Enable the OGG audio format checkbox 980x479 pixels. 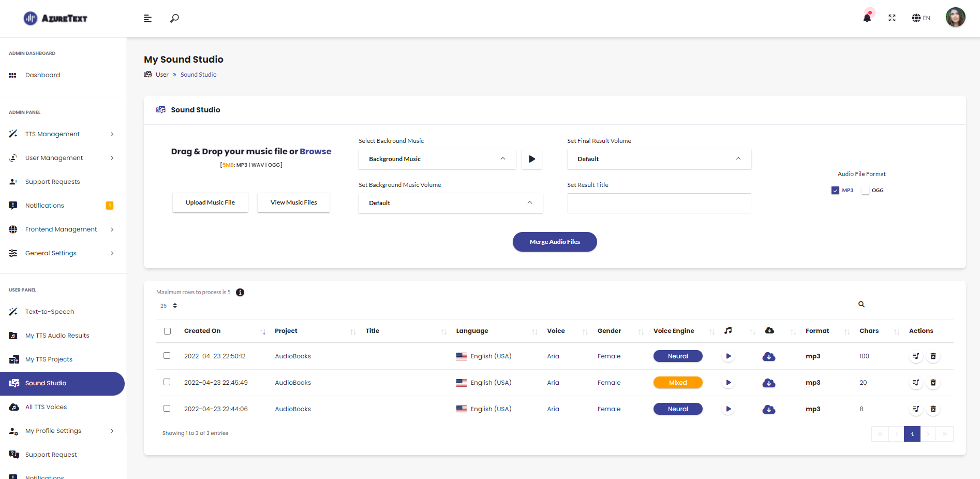(x=865, y=191)
